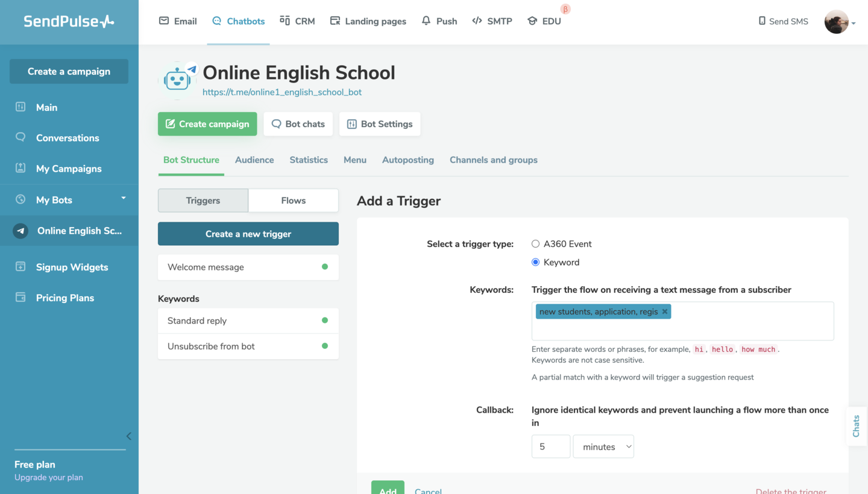The image size is (868, 494).
Task: Click the callback interval number field
Action: point(551,446)
